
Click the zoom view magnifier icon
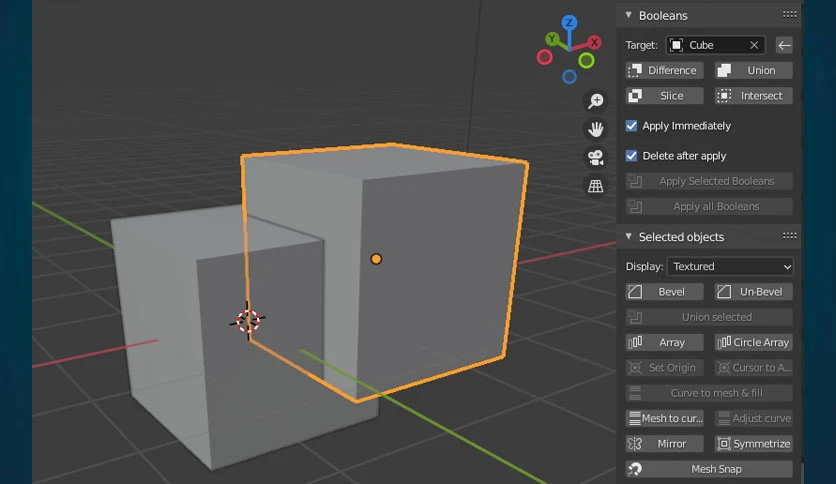click(596, 100)
